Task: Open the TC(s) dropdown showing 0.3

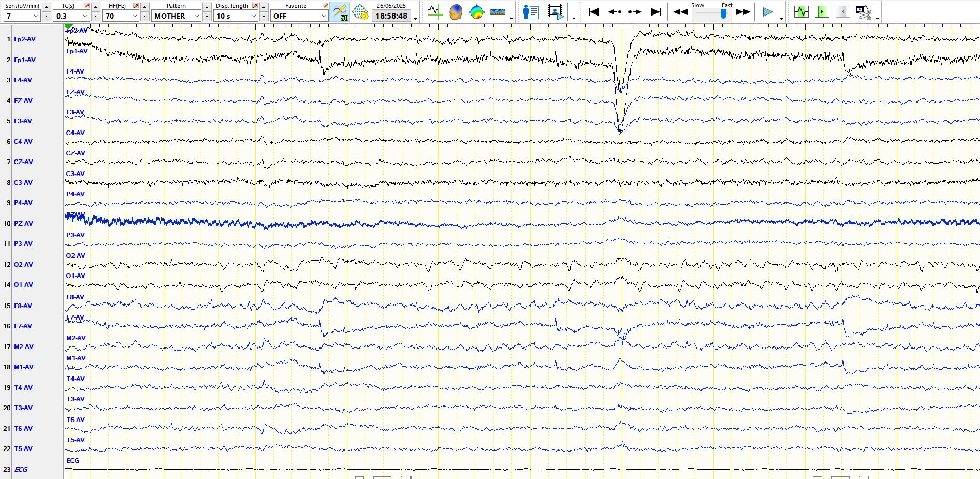Action: (x=71, y=16)
